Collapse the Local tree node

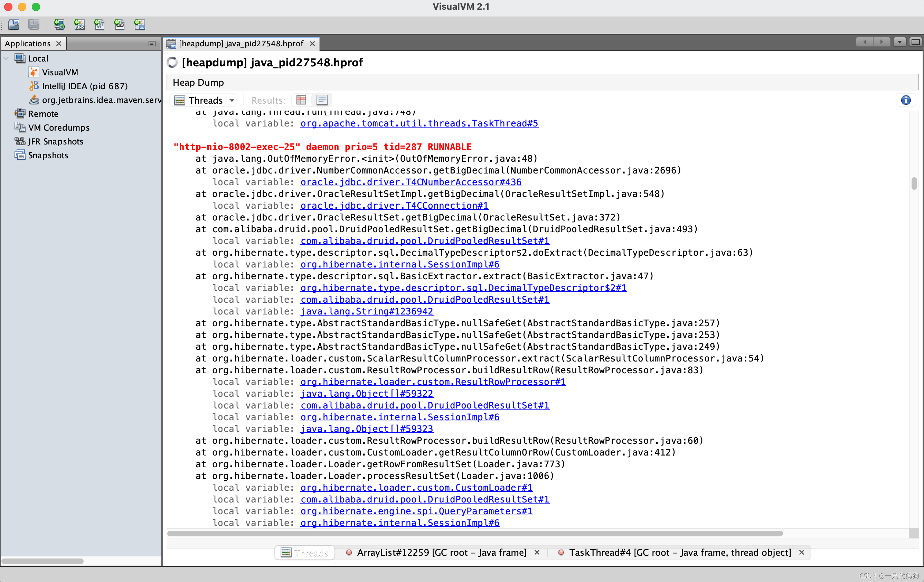click(6, 58)
